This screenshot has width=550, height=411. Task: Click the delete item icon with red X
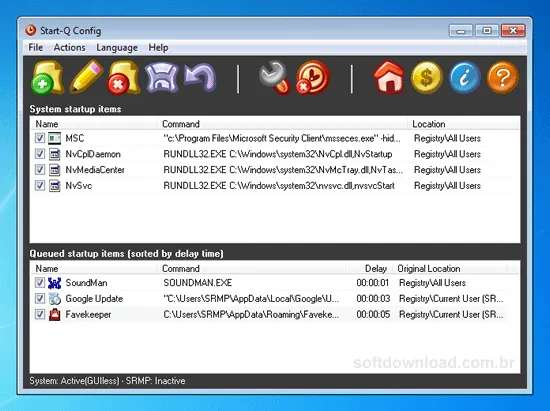pos(124,78)
